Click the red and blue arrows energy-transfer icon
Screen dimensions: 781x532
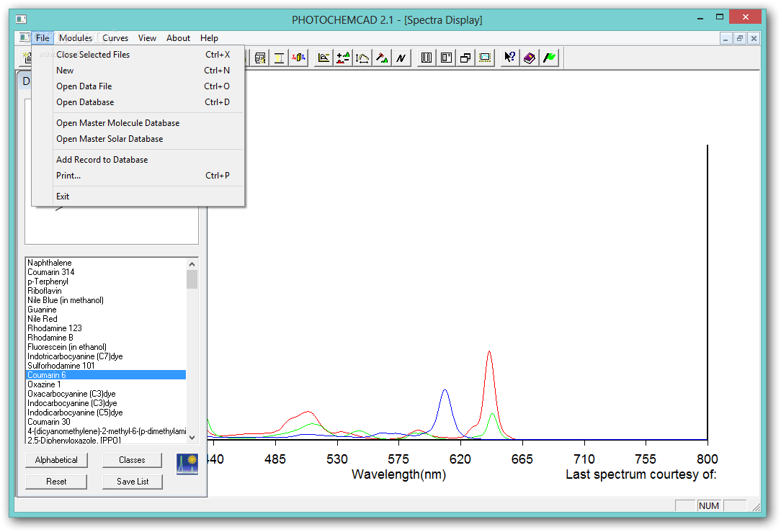298,58
